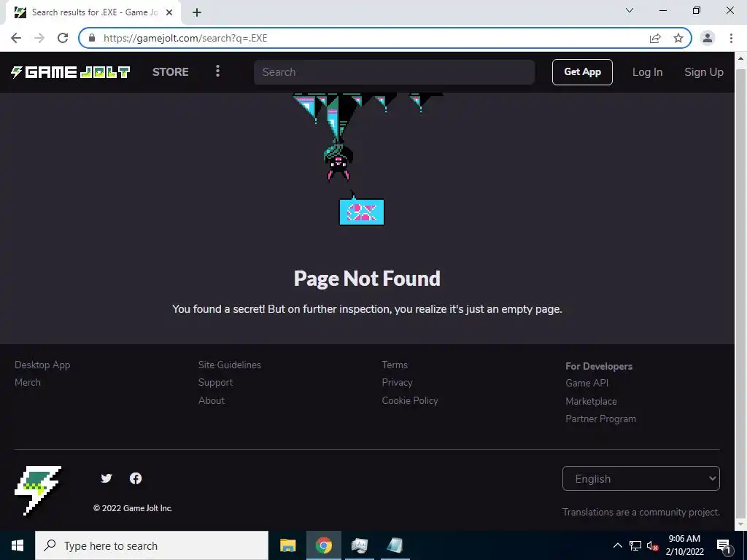Open the Game API link

coord(587,383)
